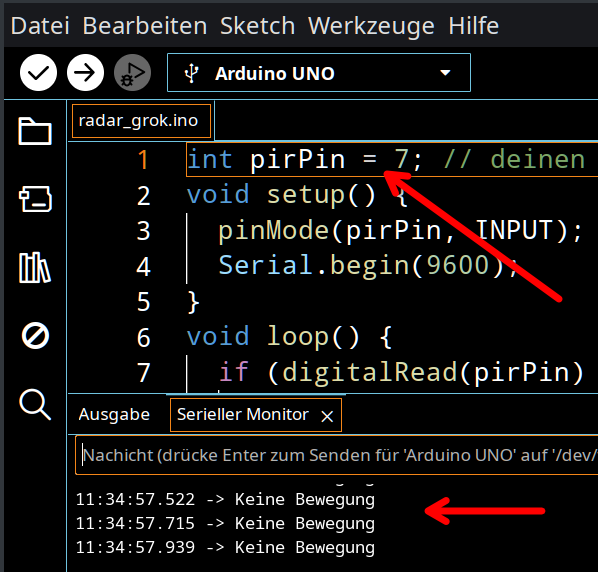Focus the Nachicht serial message input field
598x572 pixels.
click(x=337, y=455)
